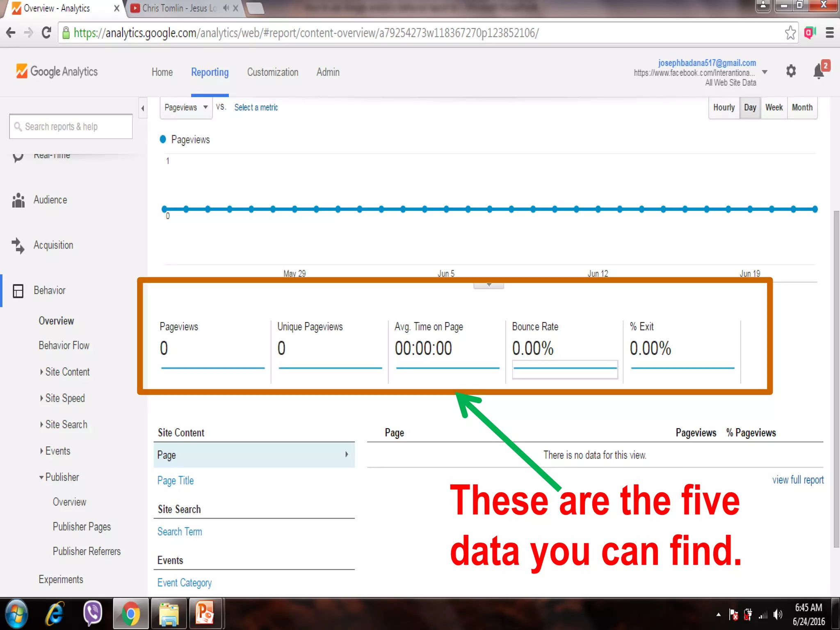Viewport: 840px width, 630px height.
Task: Show hidden tray icons arrow
Action: tap(719, 614)
